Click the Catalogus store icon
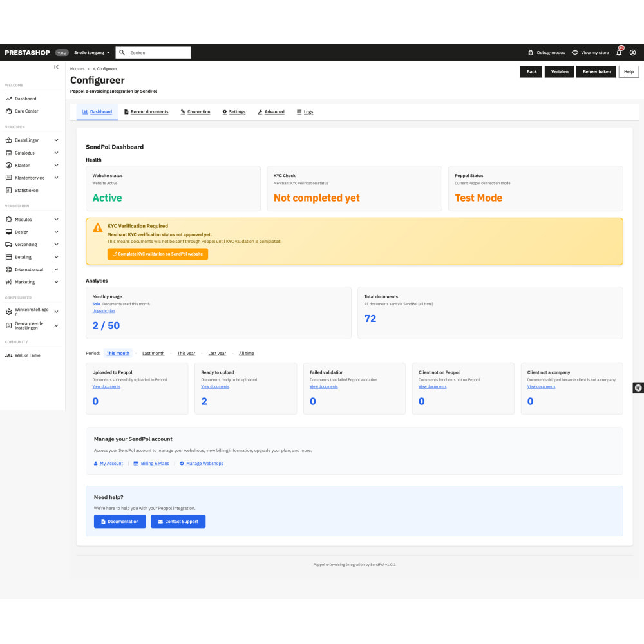 [x=8, y=153]
